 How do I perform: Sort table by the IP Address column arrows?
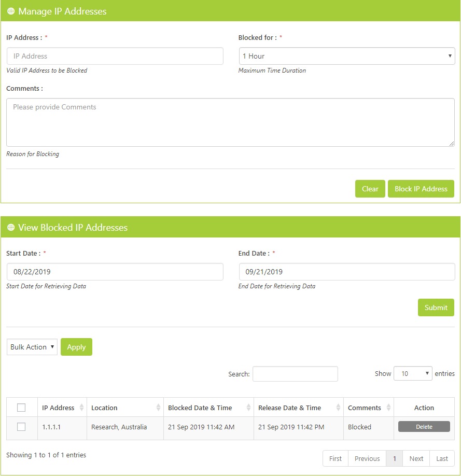pyautogui.click(x=81, y=408)
